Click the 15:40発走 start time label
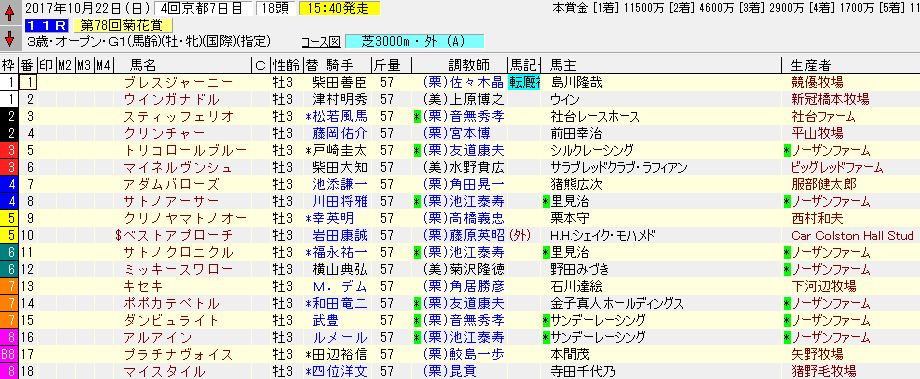The height and width of the screenshot is (379, 920). 339,9
